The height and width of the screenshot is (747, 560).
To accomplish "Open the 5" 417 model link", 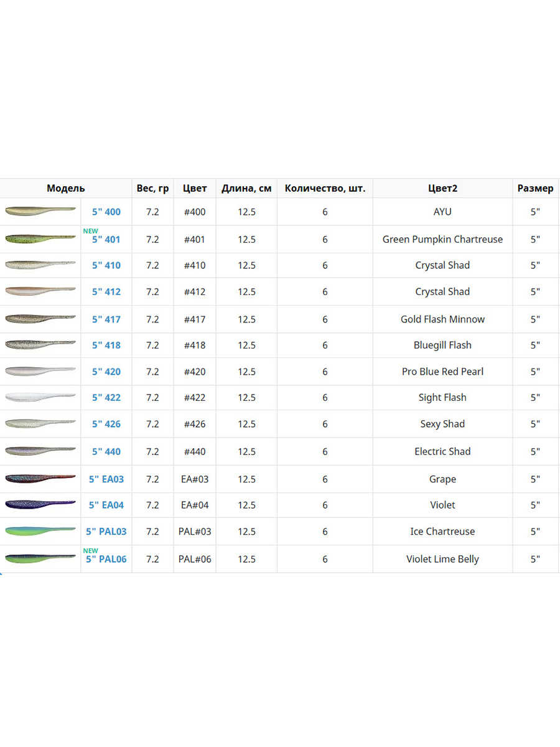I will pos(106,319).
